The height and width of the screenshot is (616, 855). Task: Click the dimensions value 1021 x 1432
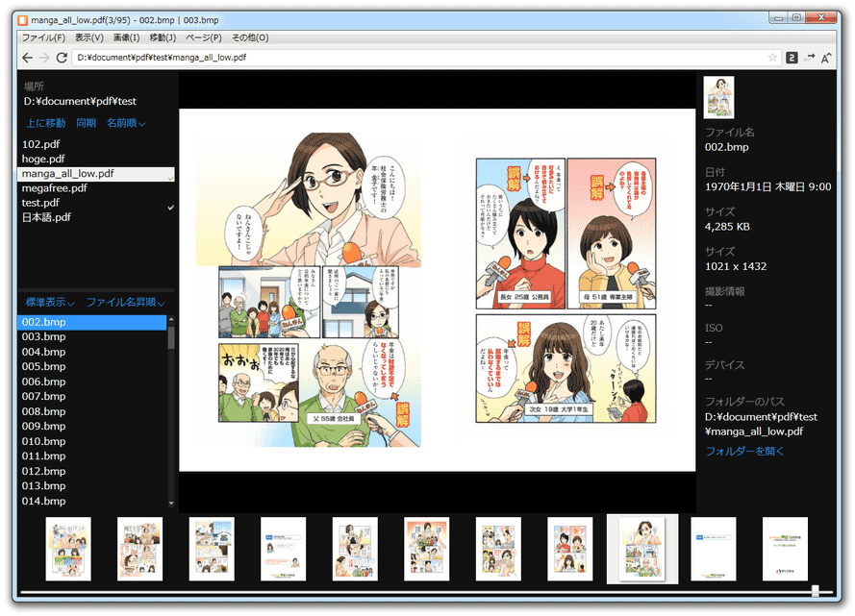point(736,266)
